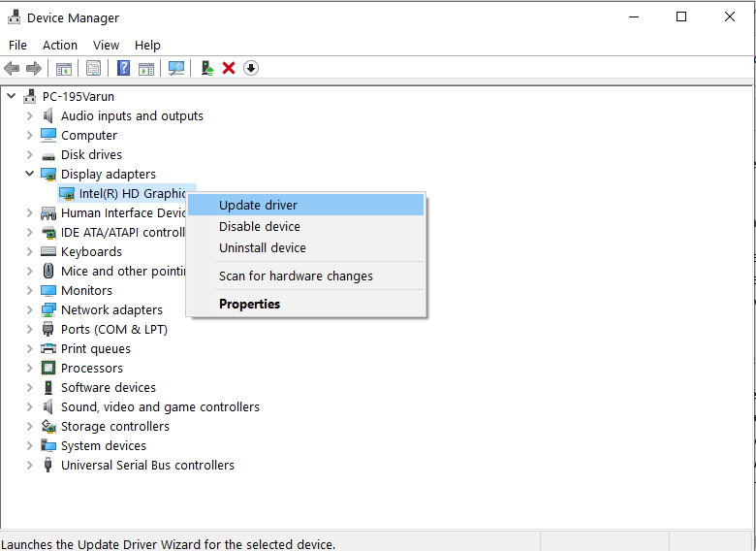Click the Device Manager title bar icon
756x551 pixels.
click(x=14, y=16)
